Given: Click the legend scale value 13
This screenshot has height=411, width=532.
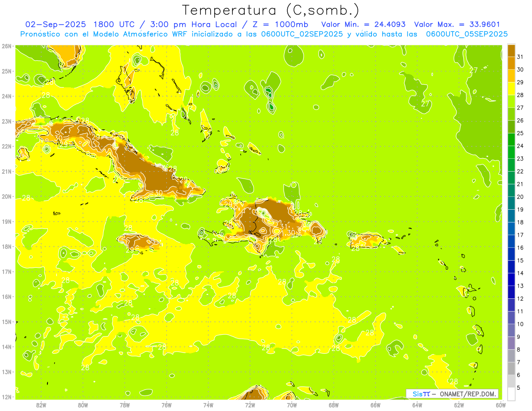Looking at the screenshot, I should point(520,286).
